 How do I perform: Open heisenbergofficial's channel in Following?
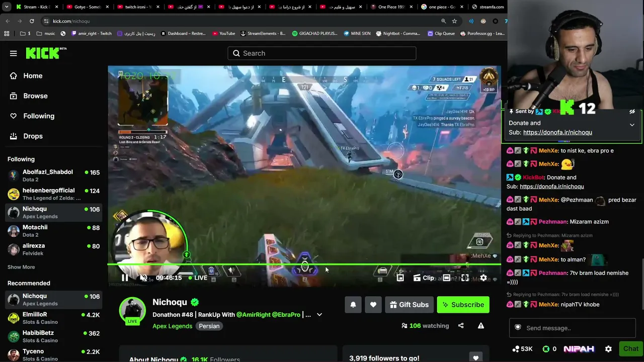click(54, 194)
